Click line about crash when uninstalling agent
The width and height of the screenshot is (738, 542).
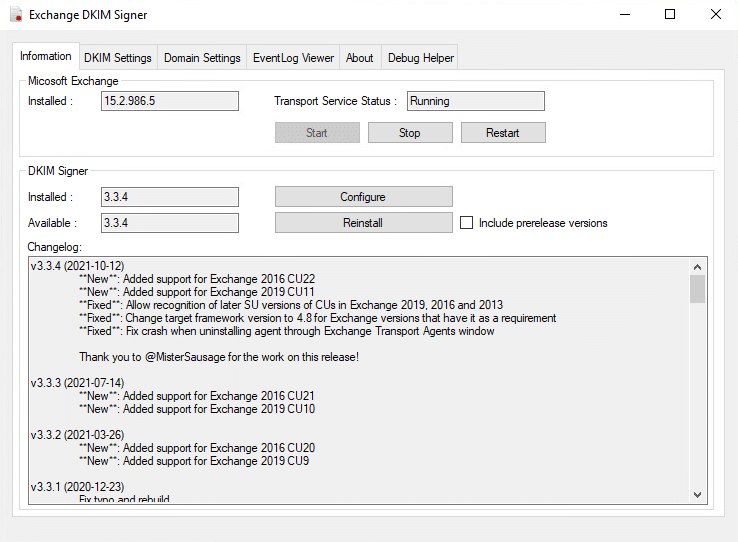pos(287,331)
